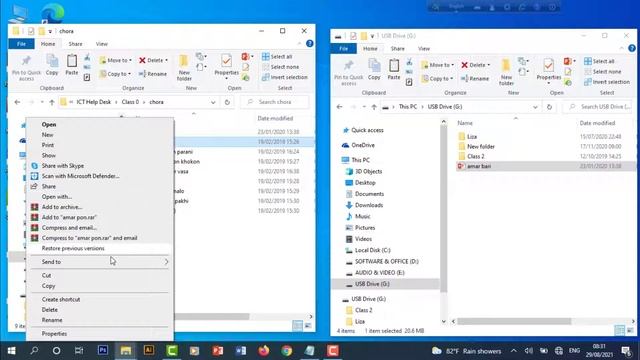This screenshot has height=360, width=640.
Task: Click the Windows Start button
Action: [x=11, y=350]
